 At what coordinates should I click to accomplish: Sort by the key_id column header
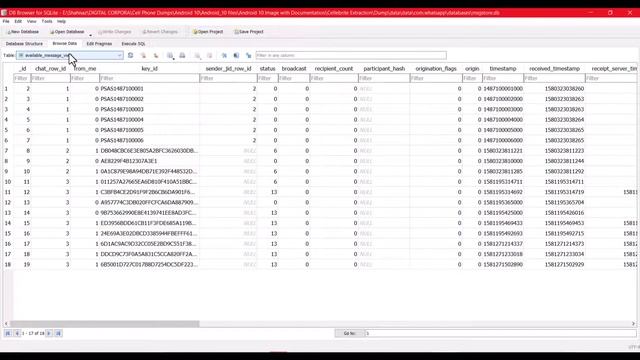[x=149, y=69]
